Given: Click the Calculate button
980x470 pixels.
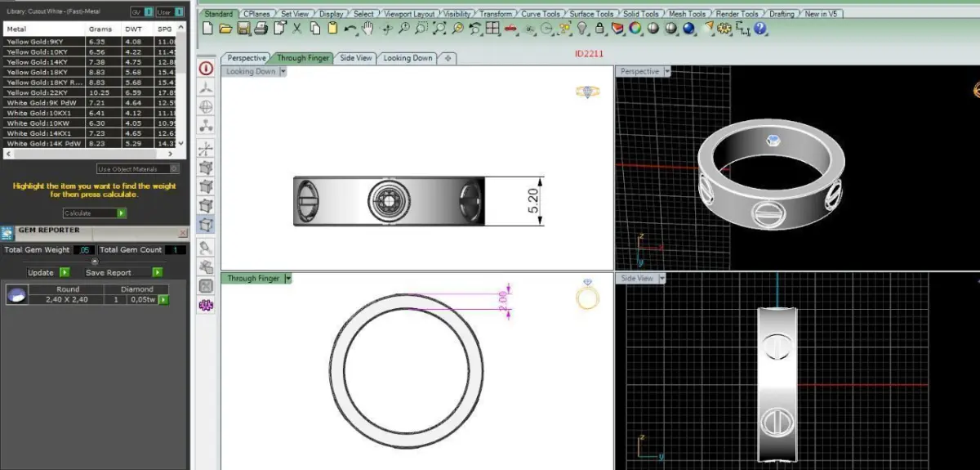Looking at the screenshot, I should [95, 213].
